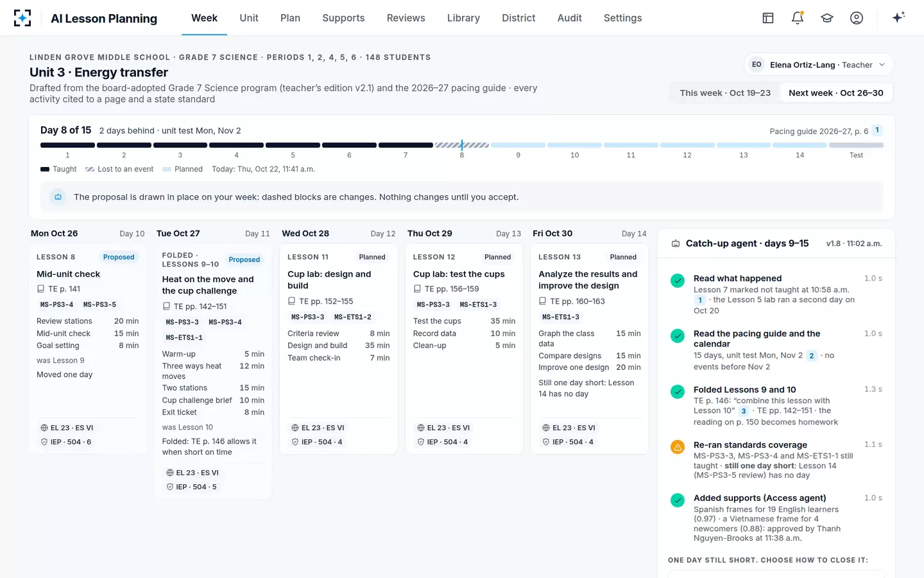The height and width of the screenshot is (578, 924).
Task: Click globe icon in Lesson 11 card
Action: [x=295, y=428]
